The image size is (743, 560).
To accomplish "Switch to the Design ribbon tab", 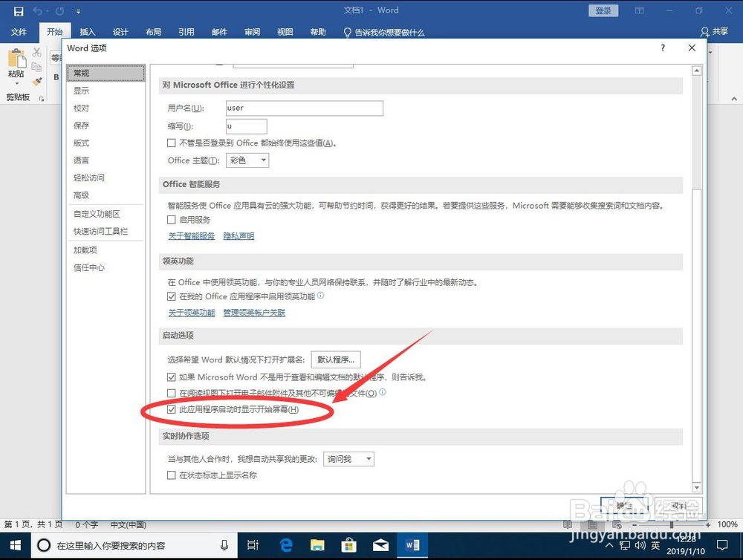I will (120, 32).
